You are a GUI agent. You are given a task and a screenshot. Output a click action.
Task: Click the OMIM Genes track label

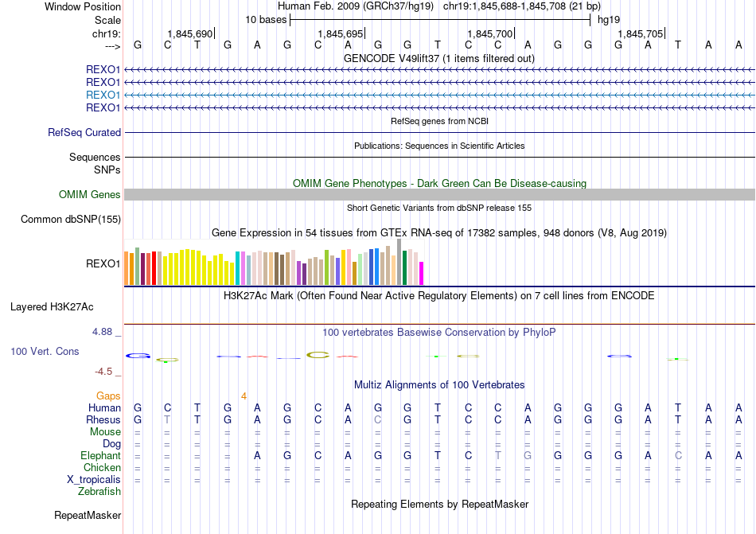point(90,195)
